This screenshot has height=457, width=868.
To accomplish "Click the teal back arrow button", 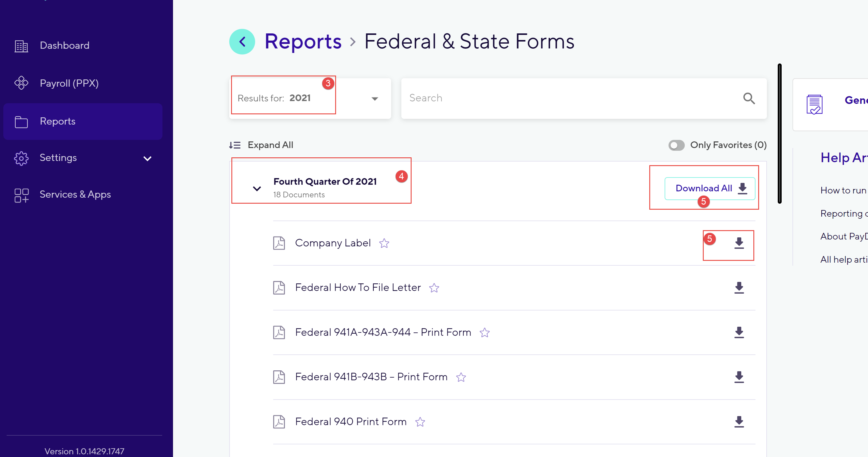I will (x=242, y=42).
